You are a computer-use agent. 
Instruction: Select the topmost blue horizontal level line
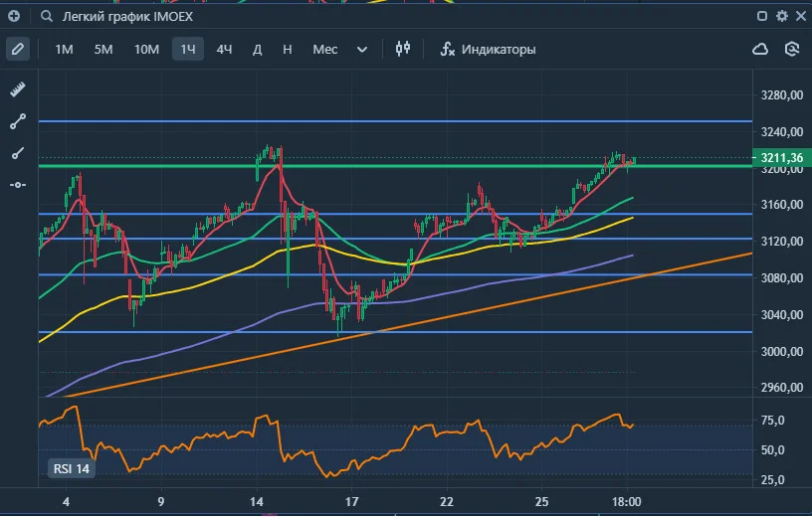[x=395, y=121]
